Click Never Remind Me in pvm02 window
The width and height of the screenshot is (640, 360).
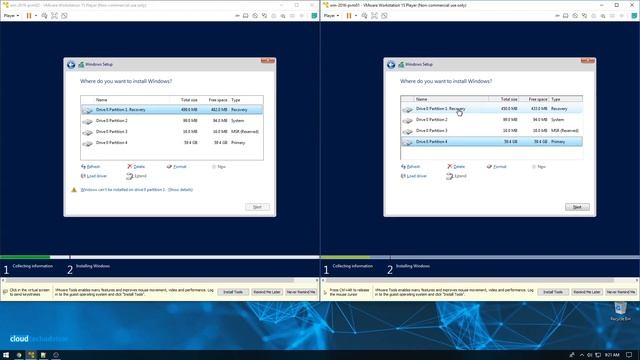tap(301, 292)
